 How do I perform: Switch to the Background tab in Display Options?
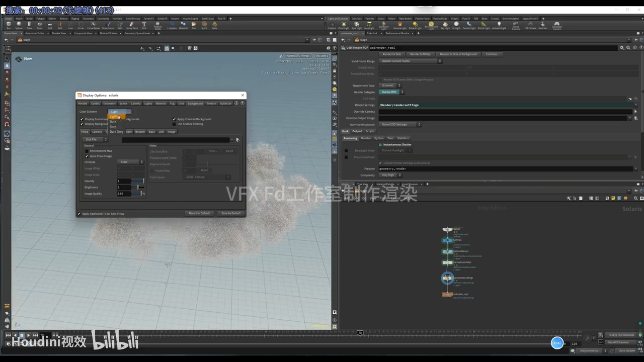pyautogui.click(x=195, y=104)
